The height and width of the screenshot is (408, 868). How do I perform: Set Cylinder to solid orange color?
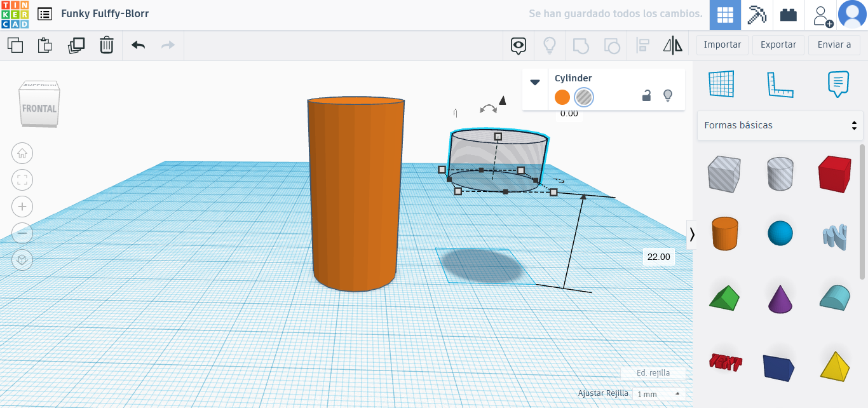562,97
